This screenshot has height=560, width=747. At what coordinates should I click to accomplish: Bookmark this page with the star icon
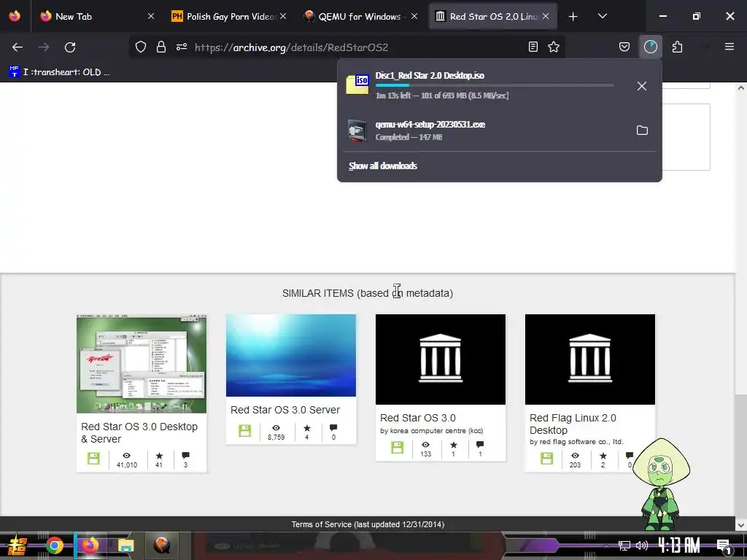[554, 47]
